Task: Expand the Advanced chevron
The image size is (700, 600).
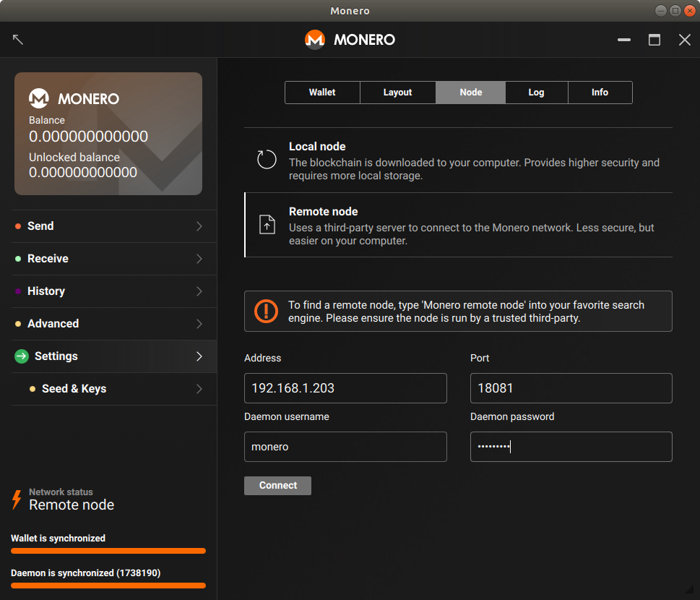Action: point(199,324)
